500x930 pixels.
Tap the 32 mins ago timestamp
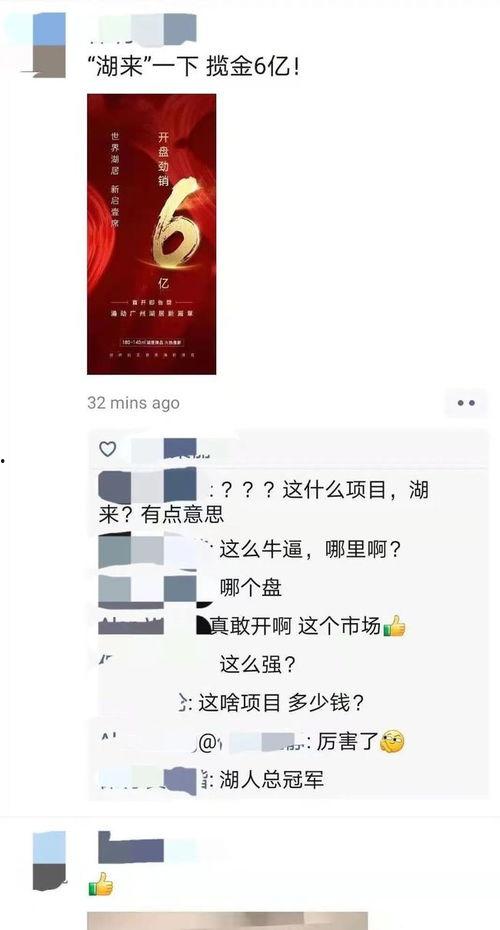[x=133, y=403]
